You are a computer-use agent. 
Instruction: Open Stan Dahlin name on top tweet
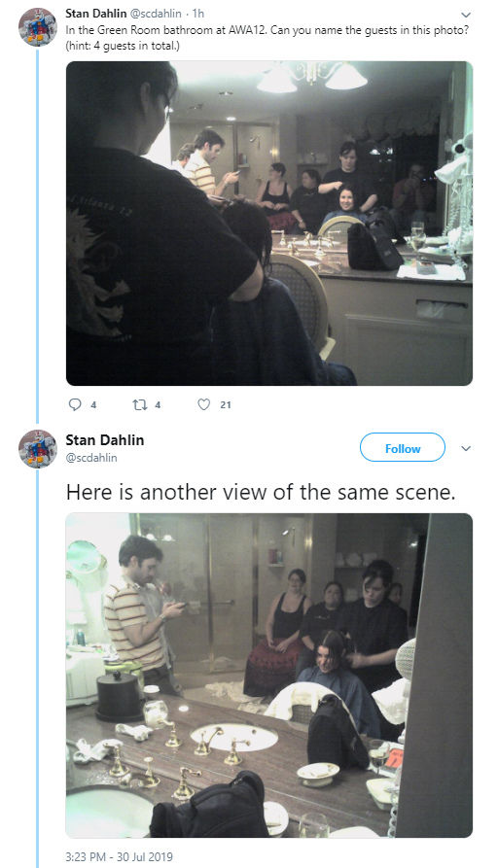(x=96, y=13)
